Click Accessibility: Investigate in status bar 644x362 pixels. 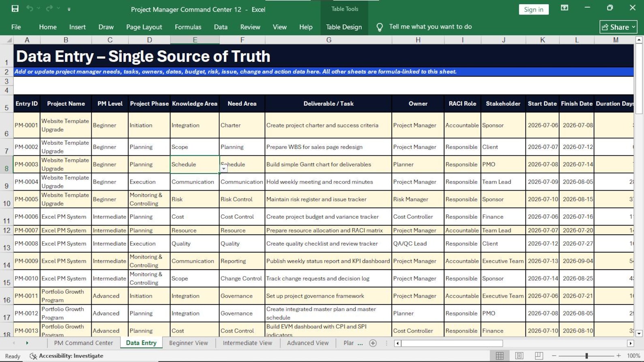click(67, 356)
